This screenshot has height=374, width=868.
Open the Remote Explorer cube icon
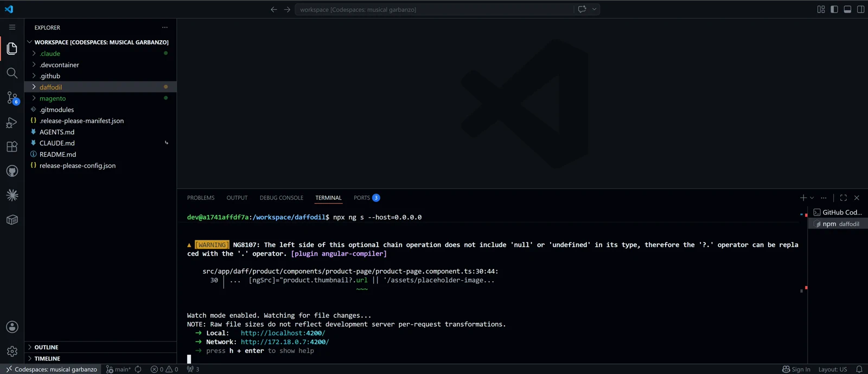[x=12, y=220]
